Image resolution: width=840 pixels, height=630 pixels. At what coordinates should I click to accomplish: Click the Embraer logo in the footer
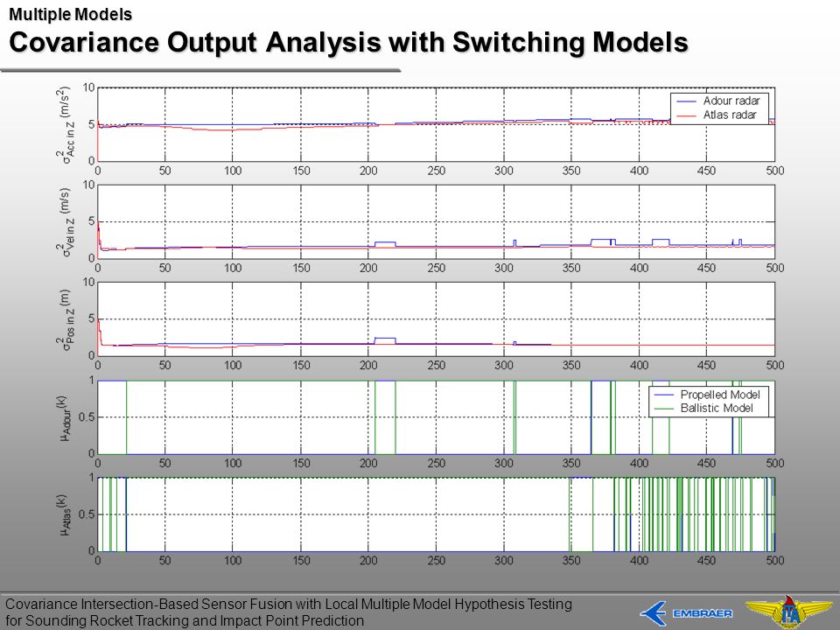[x=686, y=613]
